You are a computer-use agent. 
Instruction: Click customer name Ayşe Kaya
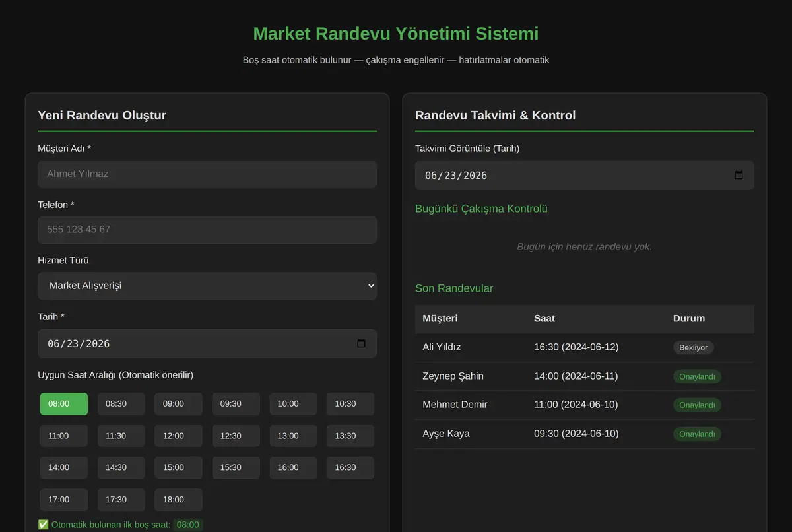tap(446, 434)
